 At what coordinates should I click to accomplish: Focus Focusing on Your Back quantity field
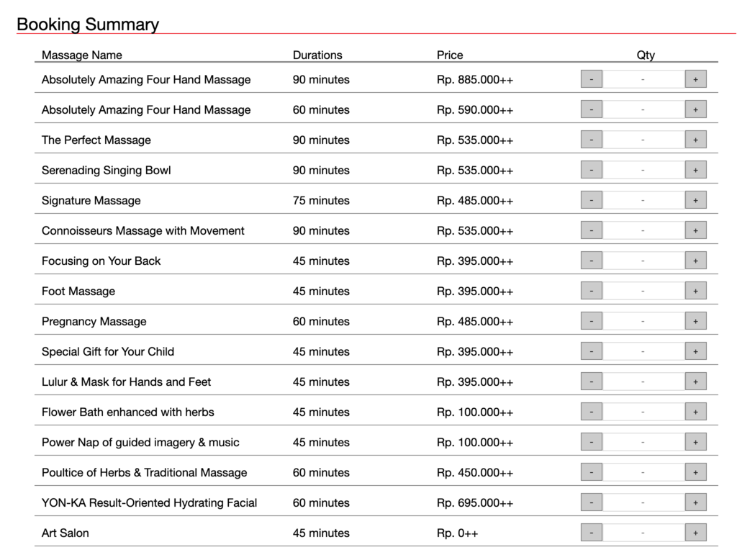[643, 261]
